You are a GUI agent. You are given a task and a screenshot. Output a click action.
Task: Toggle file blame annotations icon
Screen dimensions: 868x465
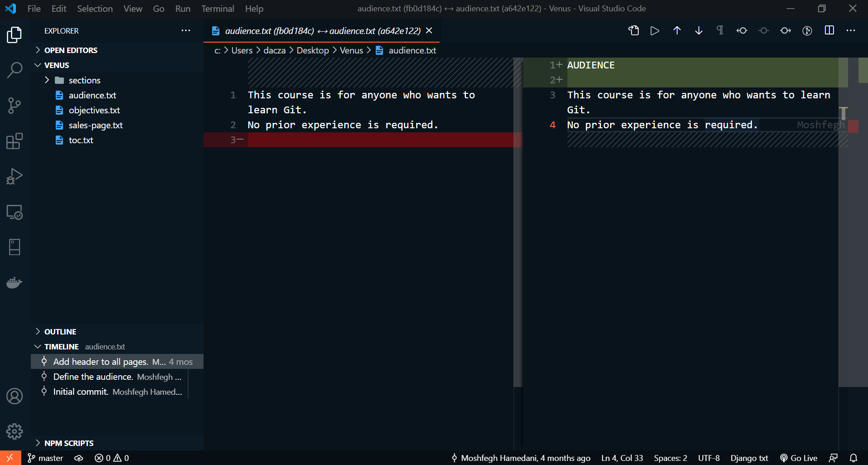coord(807,31)
